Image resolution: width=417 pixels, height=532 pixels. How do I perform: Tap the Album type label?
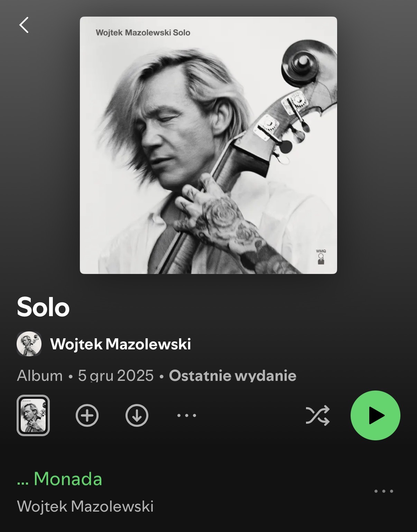tap(40, 376)
